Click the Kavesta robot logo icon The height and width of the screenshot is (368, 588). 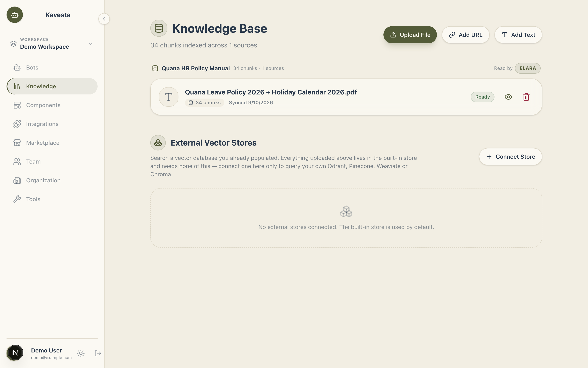14,15
